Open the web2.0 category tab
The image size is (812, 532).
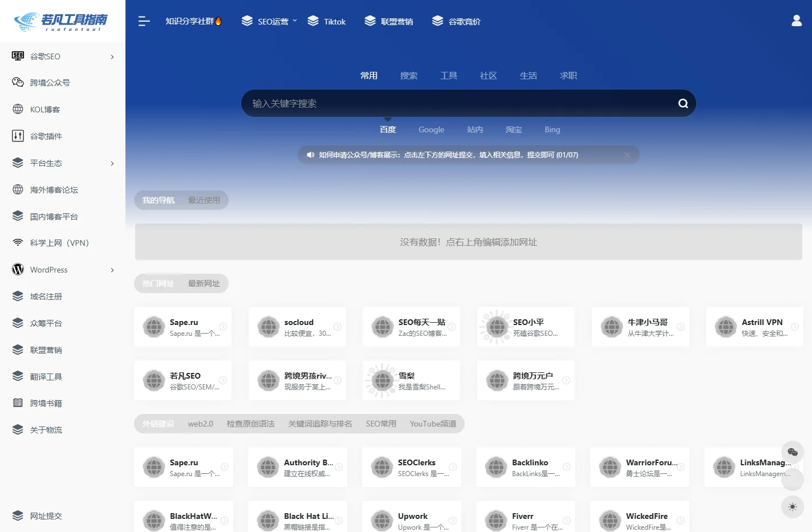pyautogui.click(x=201, y=424)
